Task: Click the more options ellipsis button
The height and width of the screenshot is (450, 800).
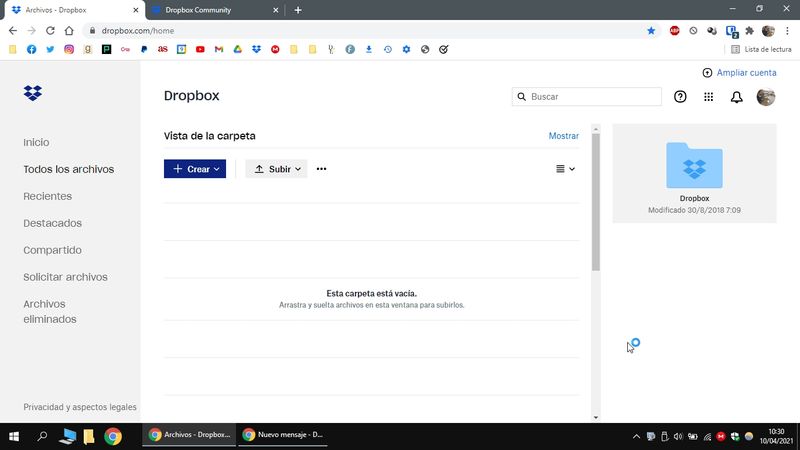Action: click(x=321, y=169)
